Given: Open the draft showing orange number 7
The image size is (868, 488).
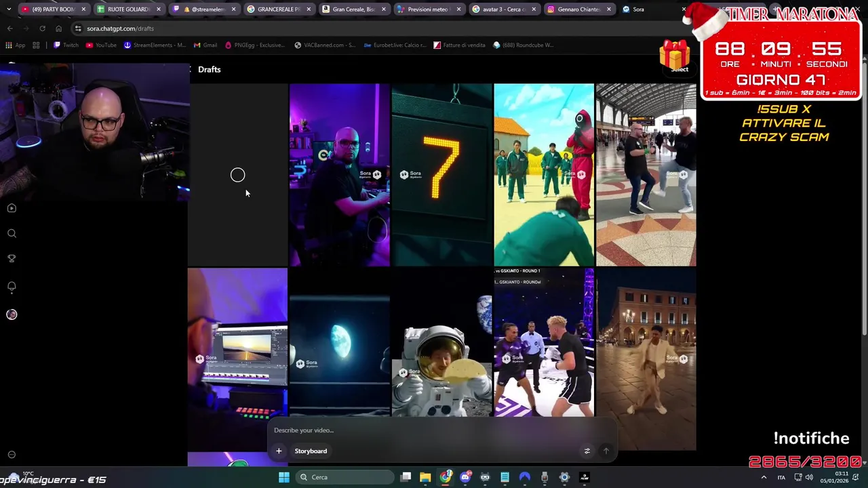Looking at the screenshot, I should (x=441, y=175).
